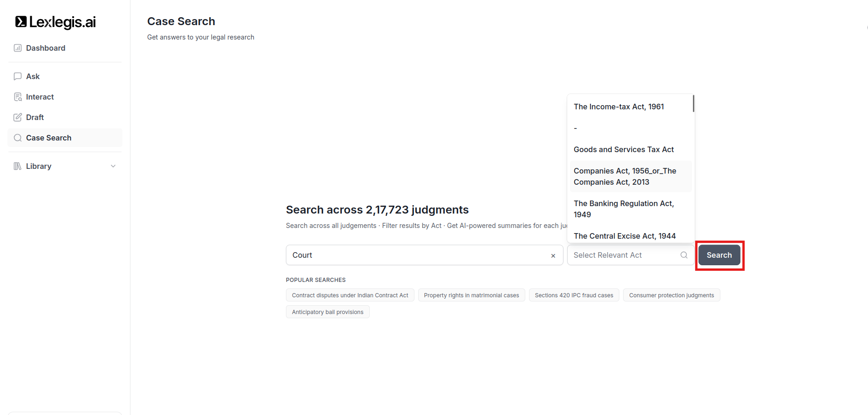This screenshot has height=415, width=868.
Task: Click the Sections 420 IPC fraud cases chip
Action: point(574,295)
